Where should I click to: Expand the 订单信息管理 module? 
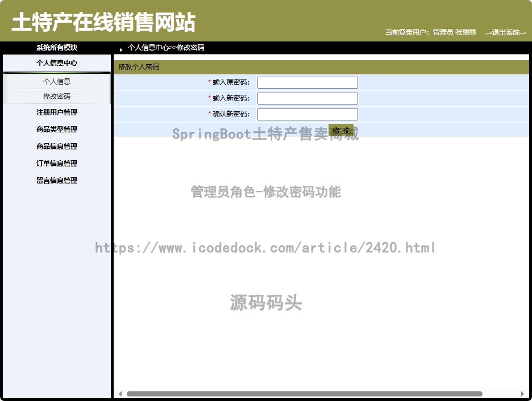pyautogui.click(x=57, y=164)
